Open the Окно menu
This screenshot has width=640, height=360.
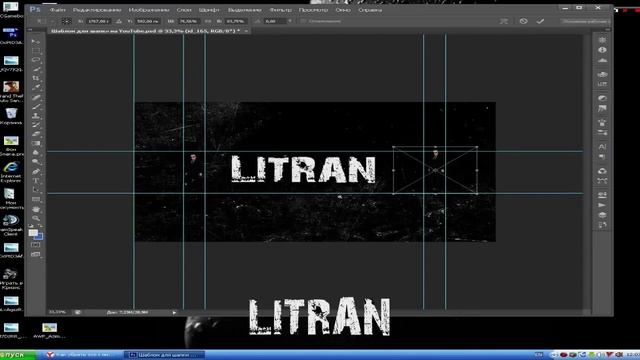click(x=343, y=9)
